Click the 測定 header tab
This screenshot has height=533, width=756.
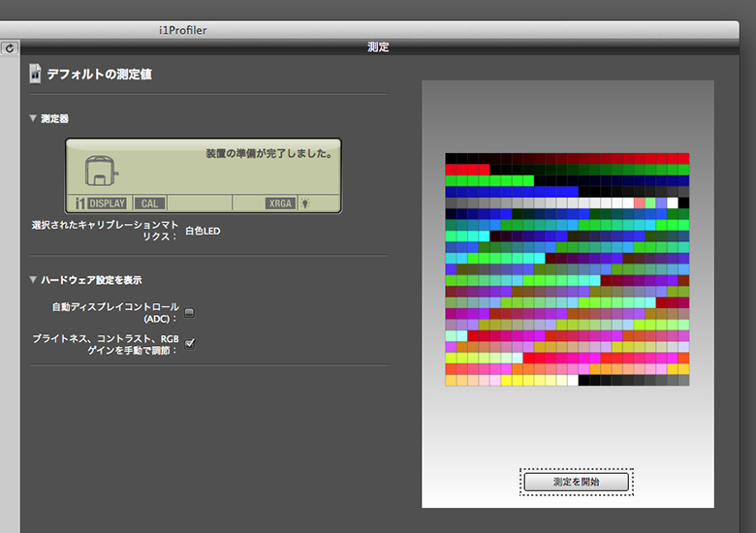coord(378,47)
